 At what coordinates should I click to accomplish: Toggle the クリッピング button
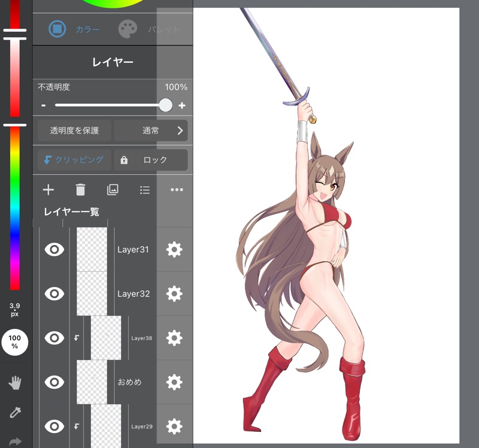click(x=74, y=160)
